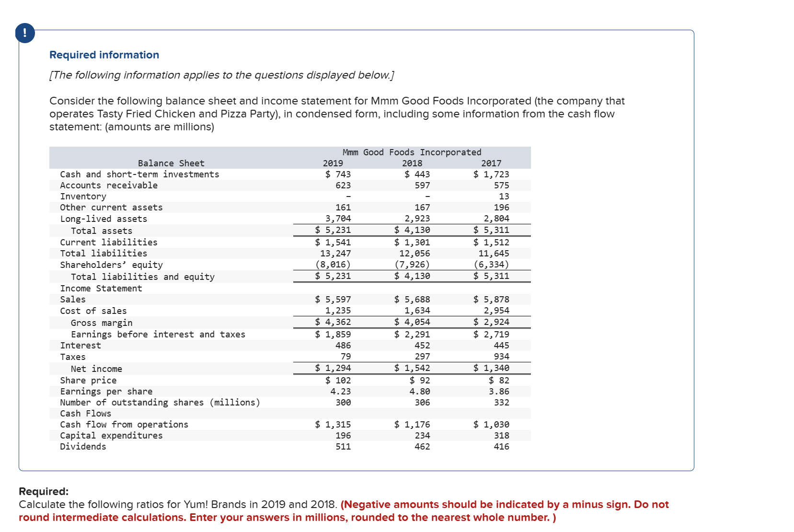This screenshot has height=532, width=794.
Task: Select the Income Statement section label
Action: (x=101, y=288)
